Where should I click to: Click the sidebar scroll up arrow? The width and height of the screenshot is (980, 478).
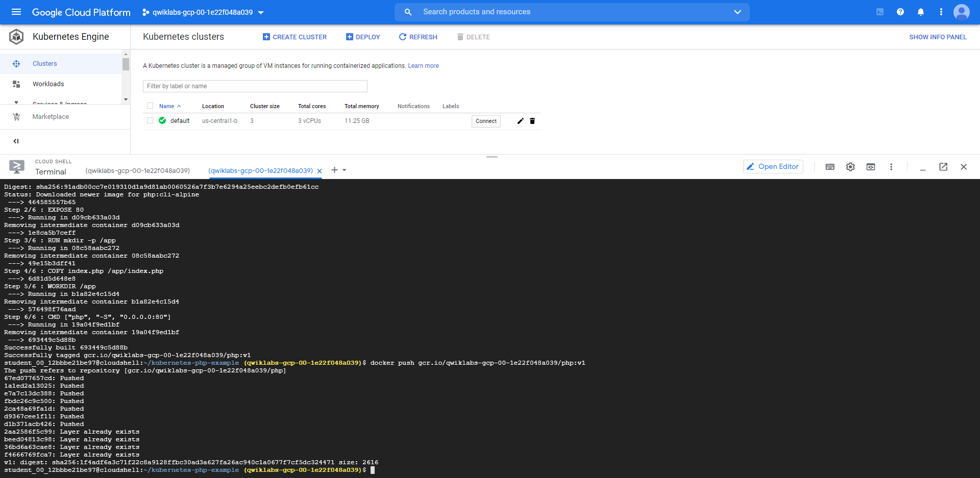click(x=126, y=54)
